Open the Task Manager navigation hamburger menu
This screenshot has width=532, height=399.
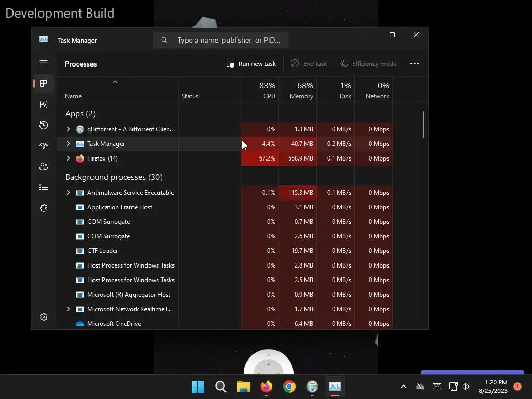tap(44, 63)
